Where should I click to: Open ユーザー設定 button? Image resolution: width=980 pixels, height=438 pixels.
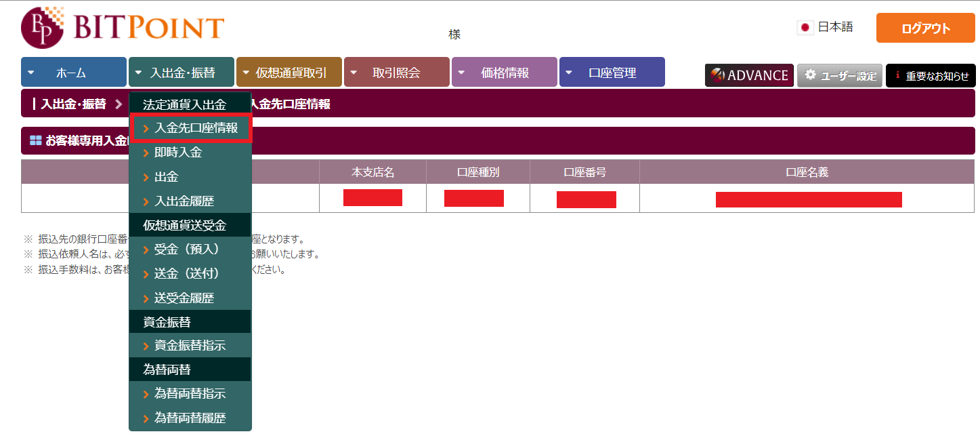coord(840,75)
